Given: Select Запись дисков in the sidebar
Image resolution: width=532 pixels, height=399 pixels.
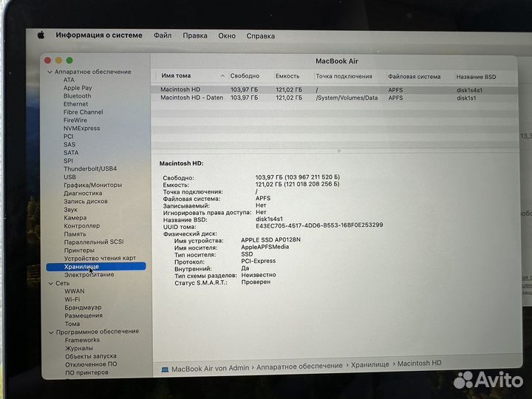Looking at the screenshot, I should 86,201.
